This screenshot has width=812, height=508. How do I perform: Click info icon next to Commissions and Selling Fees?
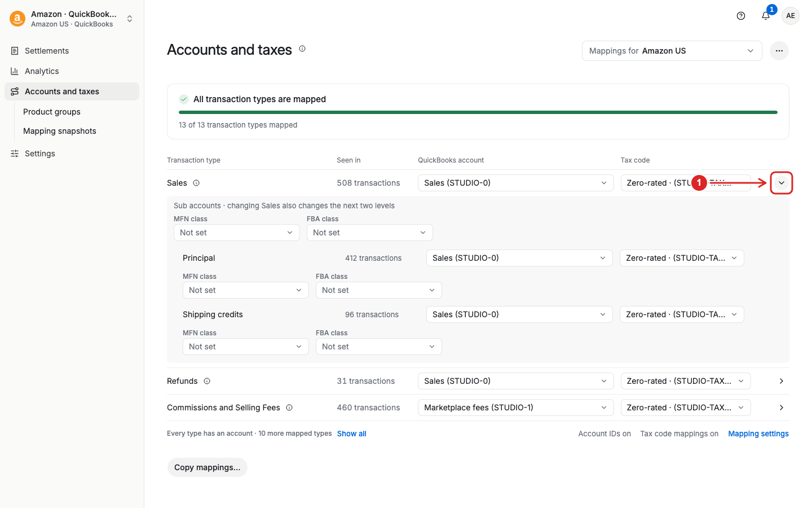289,408
